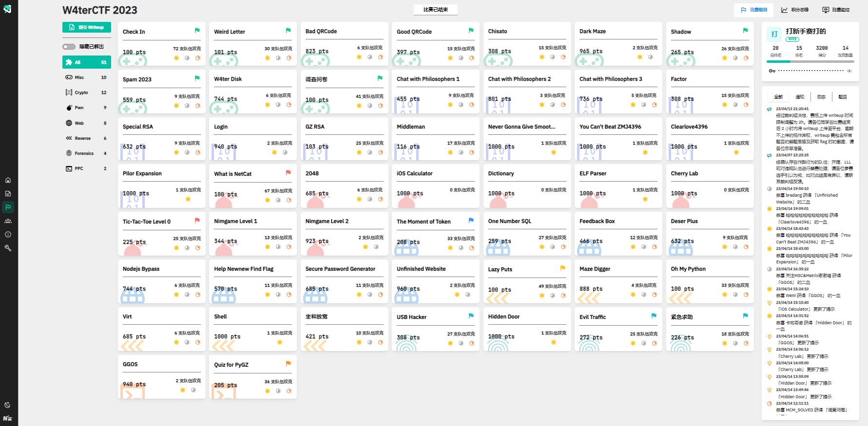Click the home icon in left sidebar
The width and height of the screenshot is (868, 426).
(x=8, y=180)
